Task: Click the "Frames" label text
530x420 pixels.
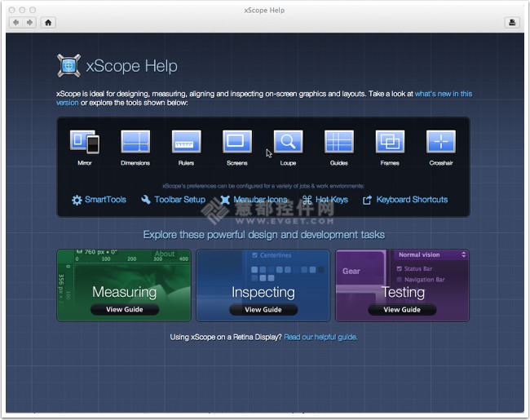Action: 390,163
